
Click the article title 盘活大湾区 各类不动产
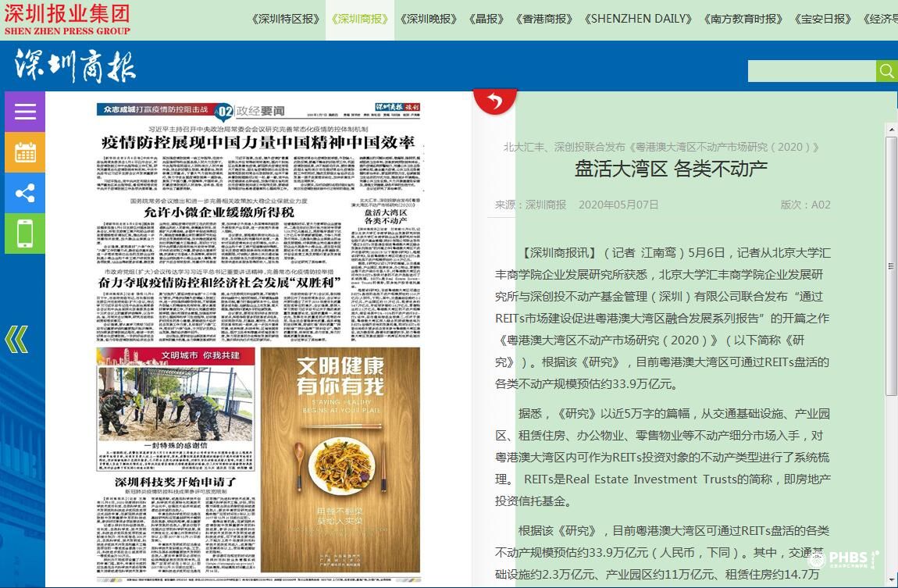point(671,169)
